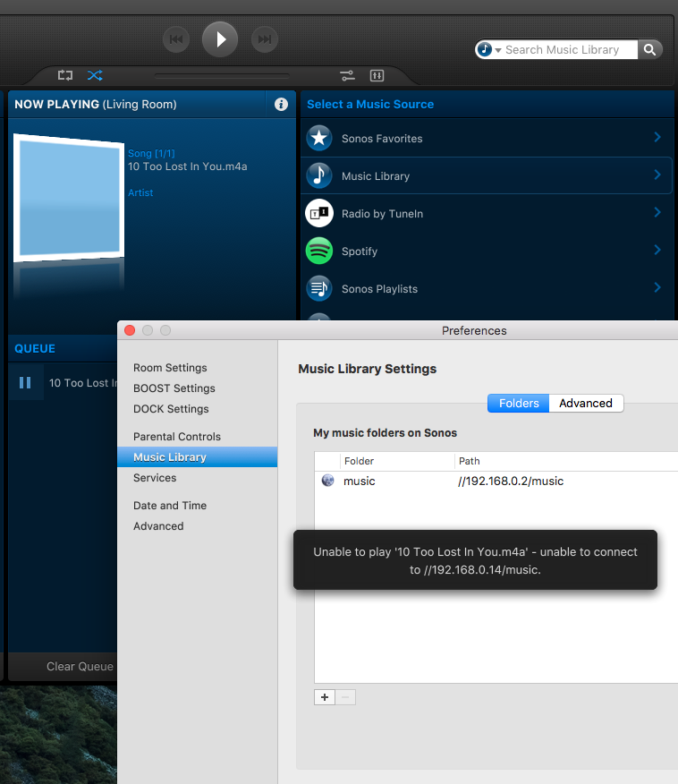Select the Radio by TuneIn icon
This screenshot has height=784, width=678.
319,213
